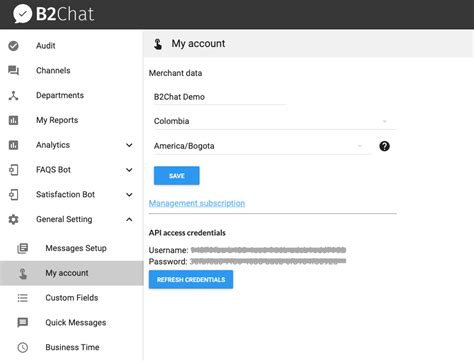Click the API access credentials heading
Screen dimensions: 474x361
point(187,233)
